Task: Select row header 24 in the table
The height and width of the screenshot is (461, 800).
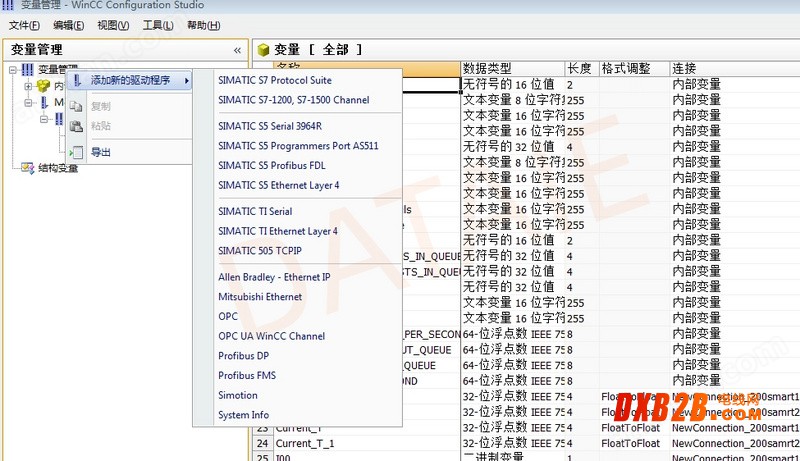Action: pyautogui.click(x=263, y=444)
